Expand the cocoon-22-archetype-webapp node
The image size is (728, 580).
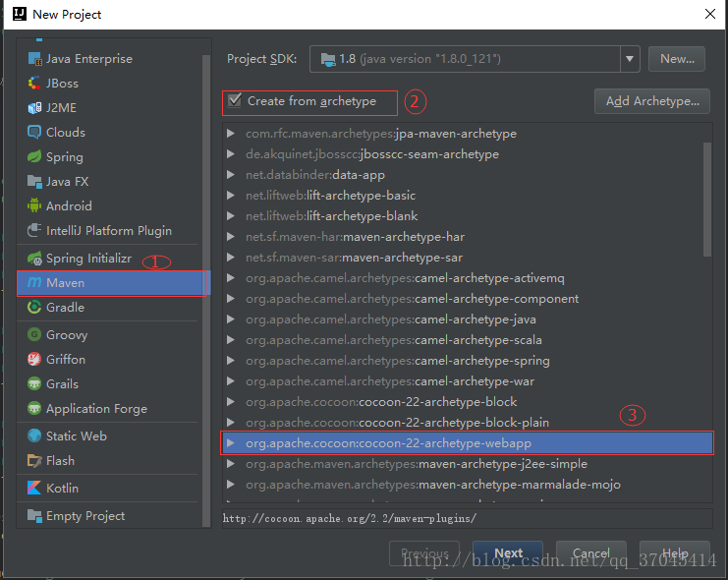coord(230,443)
